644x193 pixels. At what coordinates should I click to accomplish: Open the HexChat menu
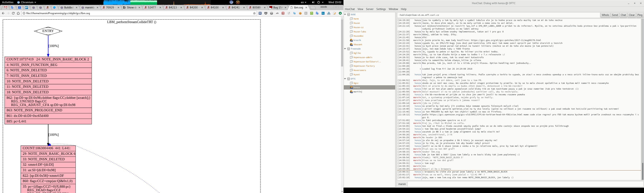pos(350,9)
